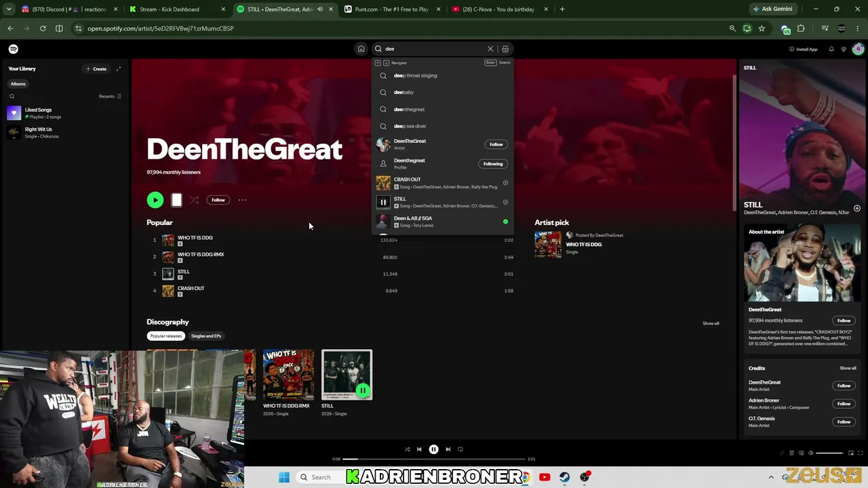
Task: Go to Spotify Home via the house icon
Action: 361,49
